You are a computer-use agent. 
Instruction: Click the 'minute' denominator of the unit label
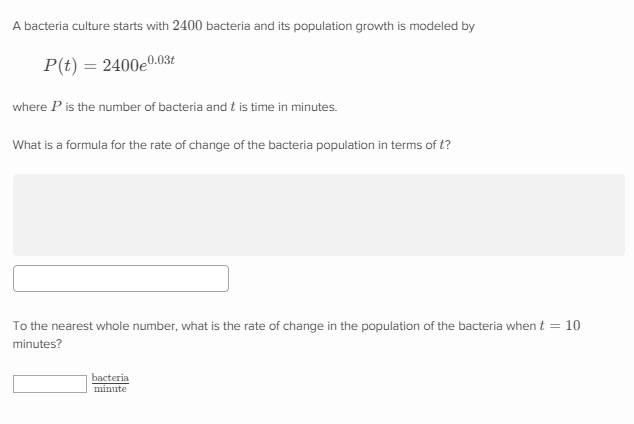click(x=110, y=389)
